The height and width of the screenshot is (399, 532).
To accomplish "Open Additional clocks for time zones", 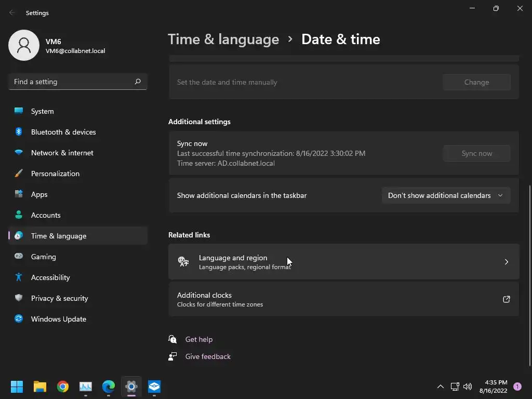I will tap(344, 299).
